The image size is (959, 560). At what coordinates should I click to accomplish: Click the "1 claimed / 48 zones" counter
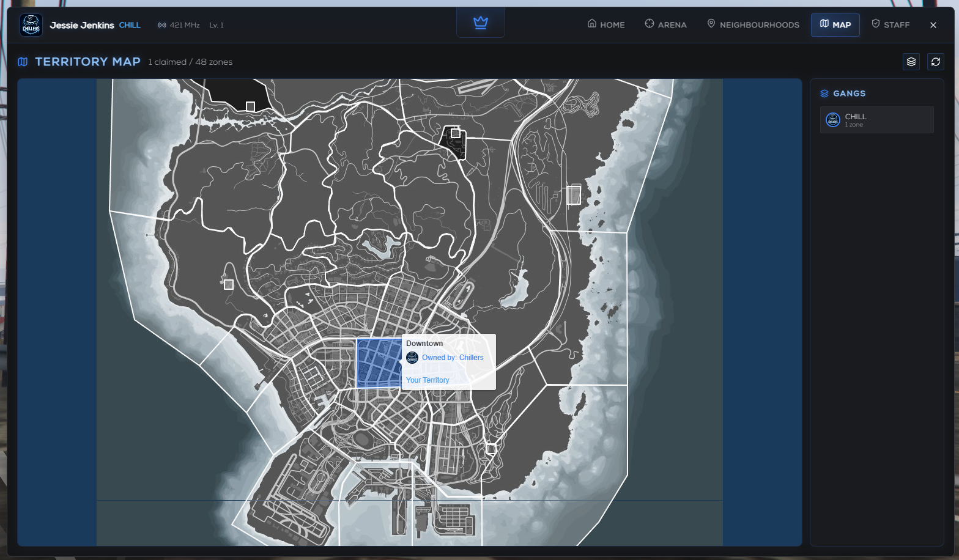(190, 62)
